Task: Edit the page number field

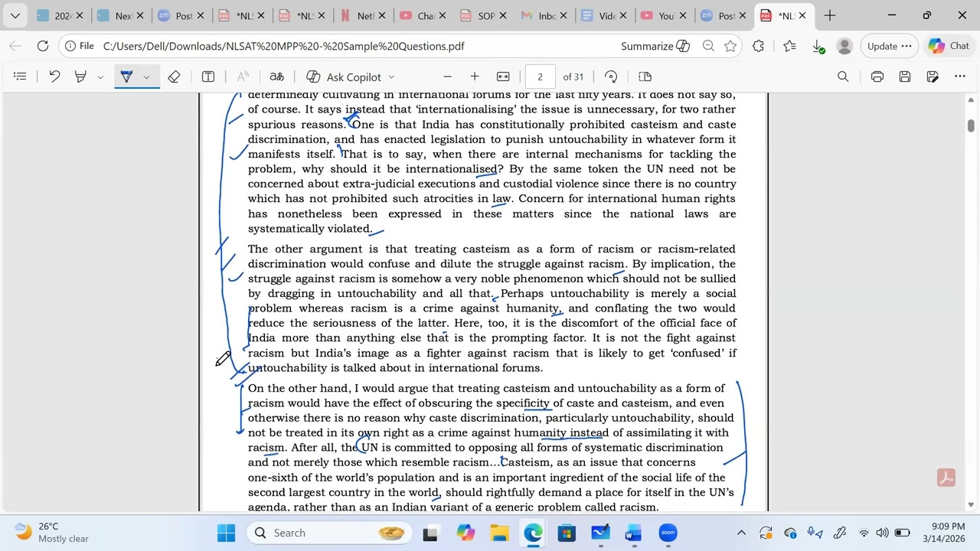Action: [x=540, y=77]
